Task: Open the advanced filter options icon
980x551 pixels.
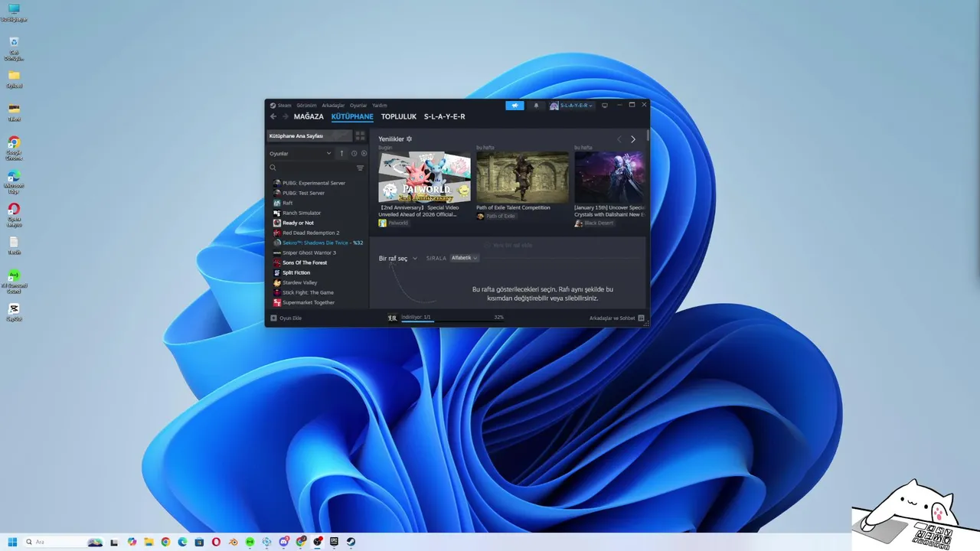Action: point(360,168)
